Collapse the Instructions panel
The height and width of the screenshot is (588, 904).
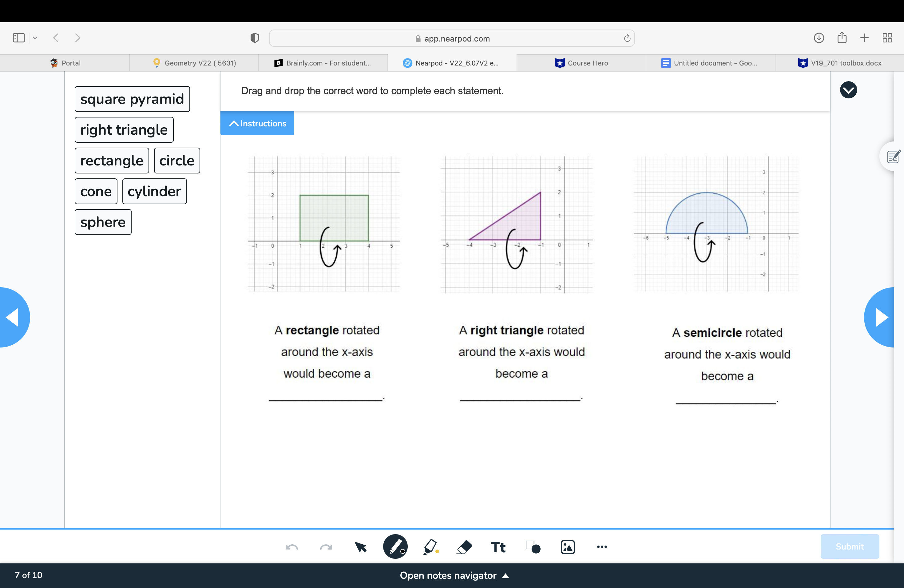[257, 123]
